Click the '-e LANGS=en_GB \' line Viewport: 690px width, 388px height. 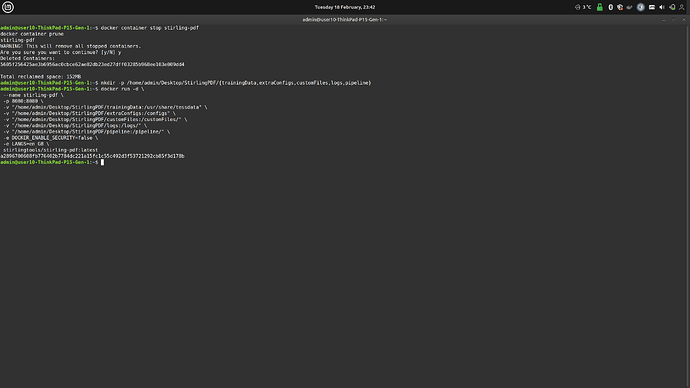point(26,144)
